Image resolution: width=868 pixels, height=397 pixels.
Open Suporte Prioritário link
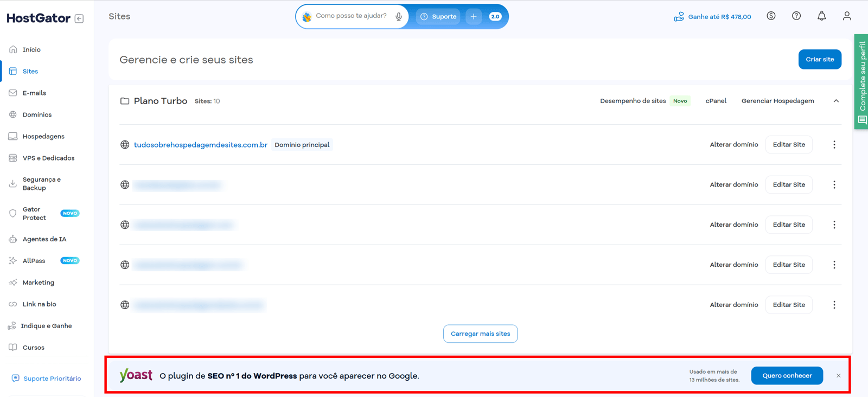point(47,379)
